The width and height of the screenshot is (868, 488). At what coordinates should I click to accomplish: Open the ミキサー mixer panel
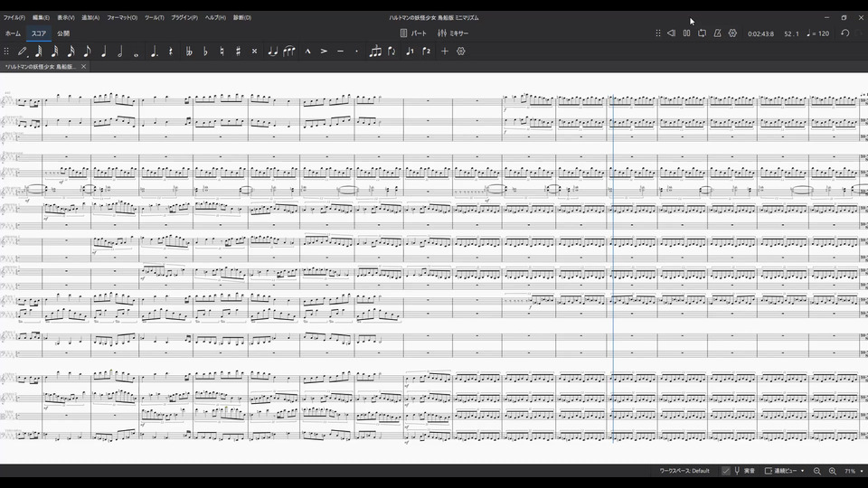pyautogui.click(x=453, y=33)
